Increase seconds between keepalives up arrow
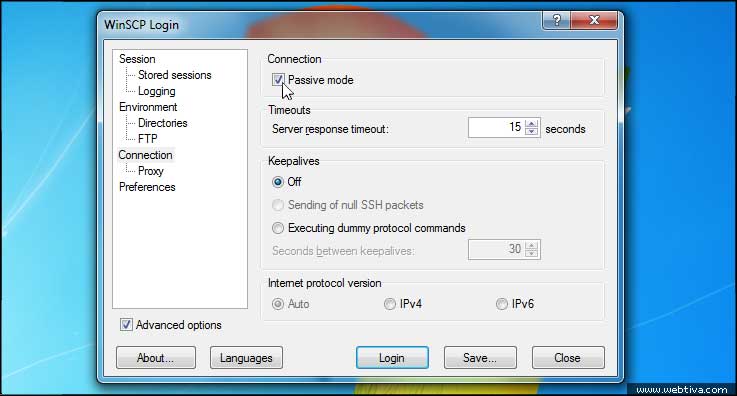Screen dimensions: 737x396 click(532, 245)
